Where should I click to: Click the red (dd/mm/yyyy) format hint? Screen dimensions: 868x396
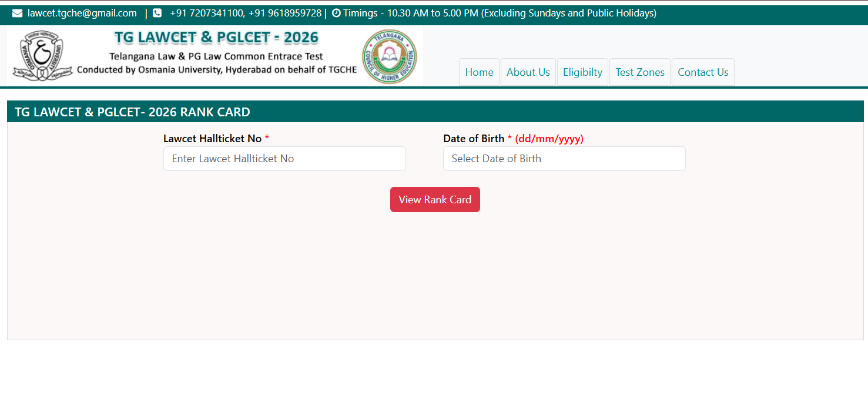point(549,139)
